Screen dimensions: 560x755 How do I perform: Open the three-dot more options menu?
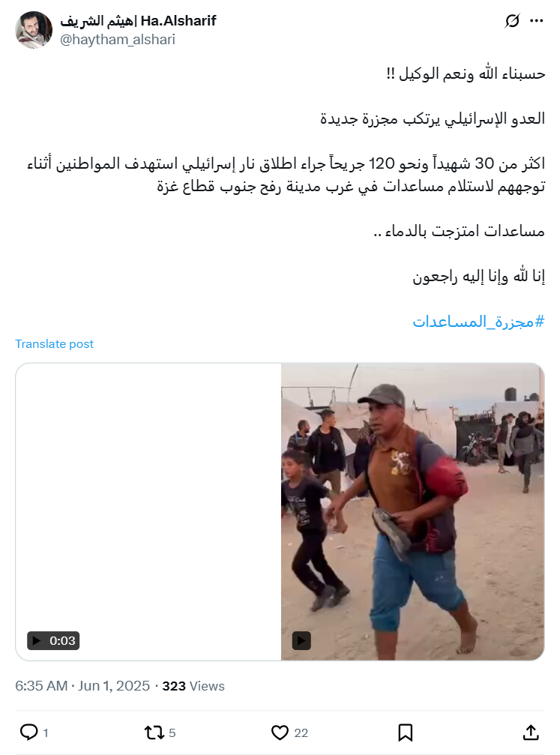pyautogui.click(x=537, y=21)
